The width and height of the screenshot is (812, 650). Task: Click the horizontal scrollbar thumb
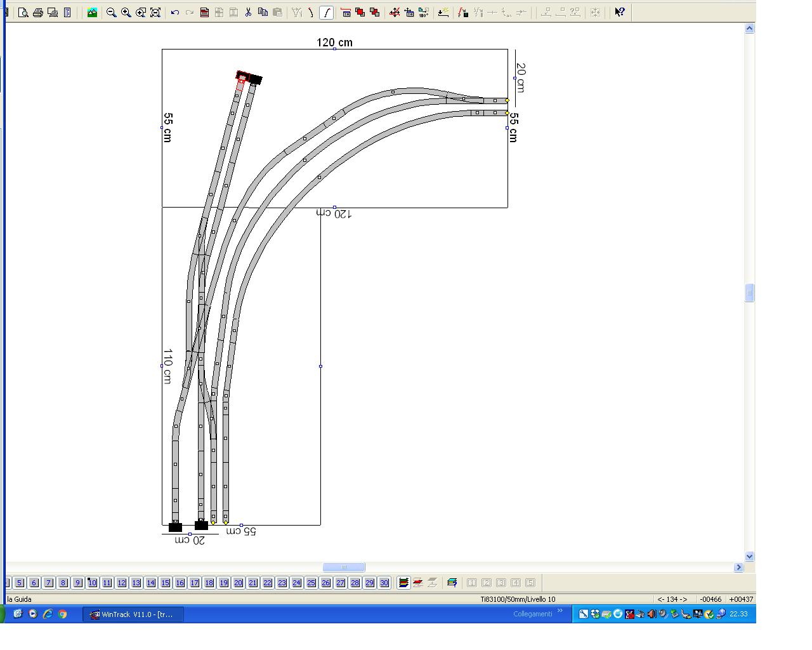tap(344, 567)
